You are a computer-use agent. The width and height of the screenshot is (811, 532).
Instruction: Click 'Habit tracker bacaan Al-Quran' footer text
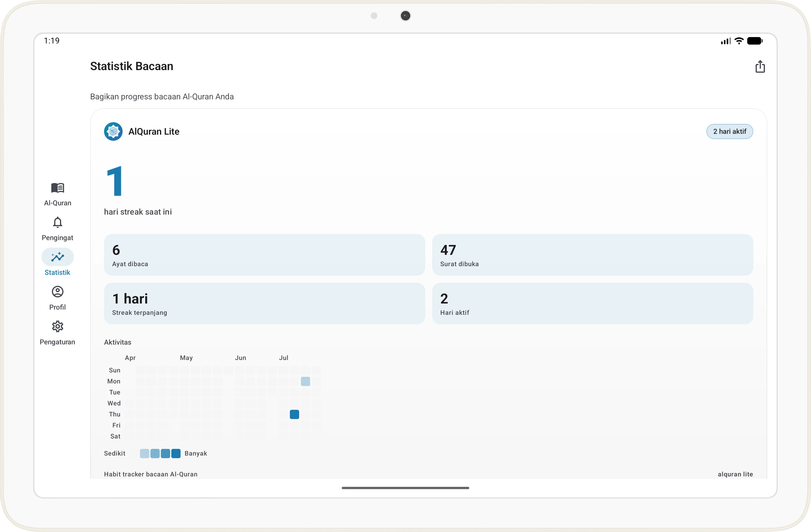(151, 474)
